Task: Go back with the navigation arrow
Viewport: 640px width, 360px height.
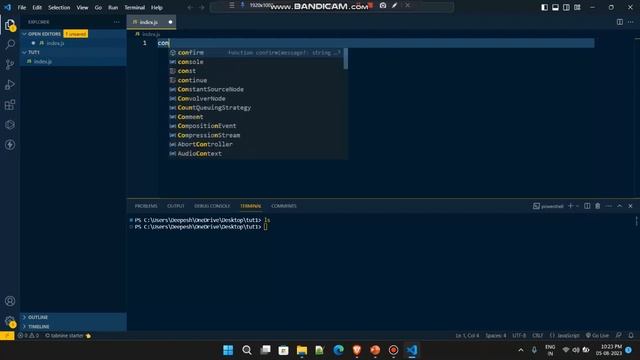Action: coord(190,7)
